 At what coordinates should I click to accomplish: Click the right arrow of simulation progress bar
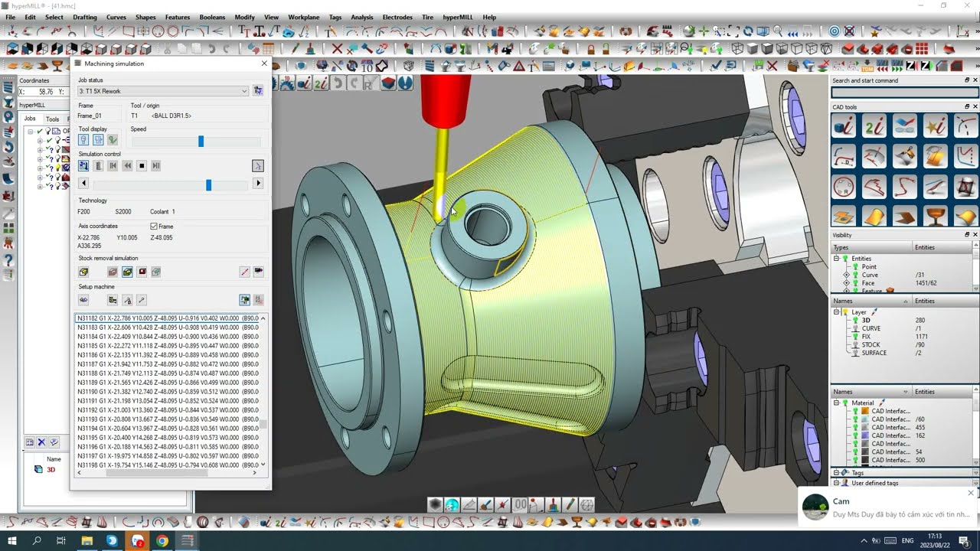point(258,184)
